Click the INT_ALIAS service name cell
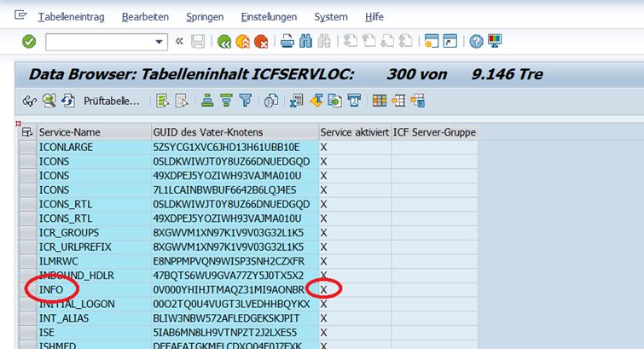Viewport: 644px width, 349px height. tap(94, 318)
